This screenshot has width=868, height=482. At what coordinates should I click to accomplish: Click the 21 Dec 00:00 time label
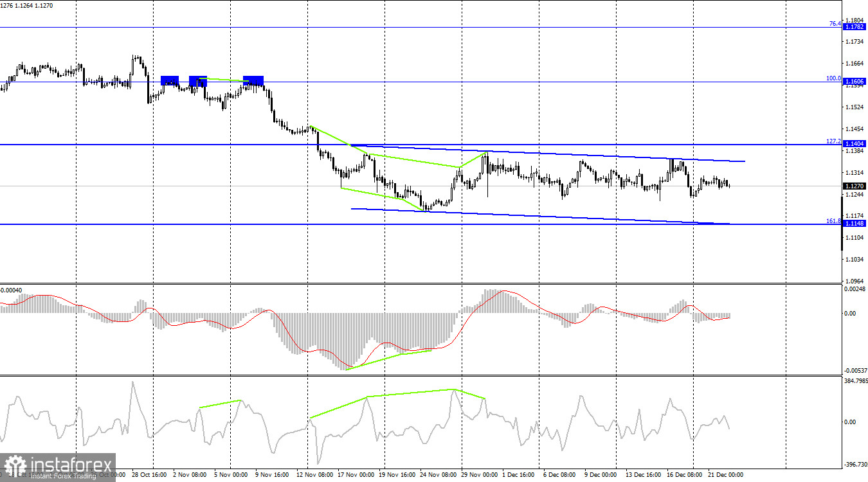(726, 475)
